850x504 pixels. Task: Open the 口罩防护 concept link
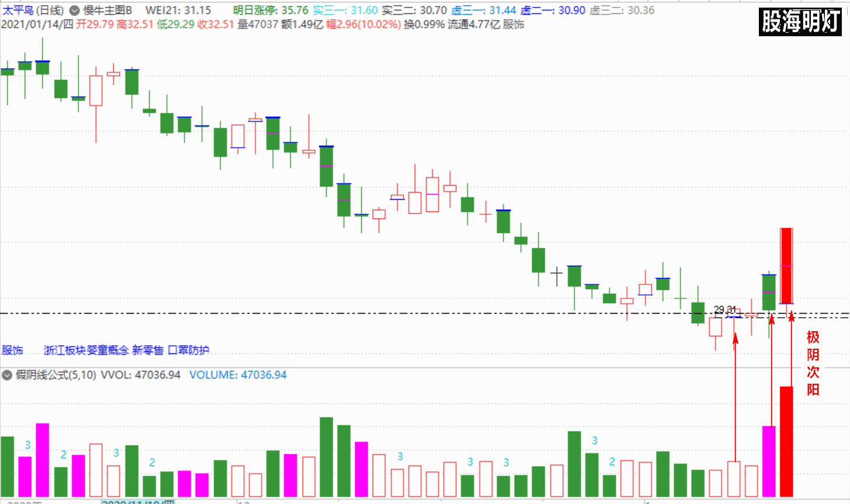[188, 350]
